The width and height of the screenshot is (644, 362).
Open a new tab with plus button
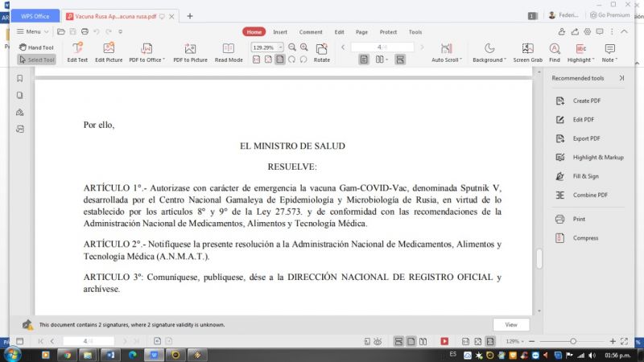tap(190, 16)
